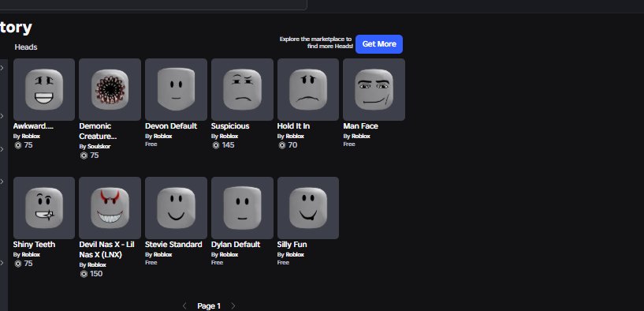Click the Robux icon under Awkward
Image resolution: width=644 pixels, height=311 pixels.
coord(17,145)
